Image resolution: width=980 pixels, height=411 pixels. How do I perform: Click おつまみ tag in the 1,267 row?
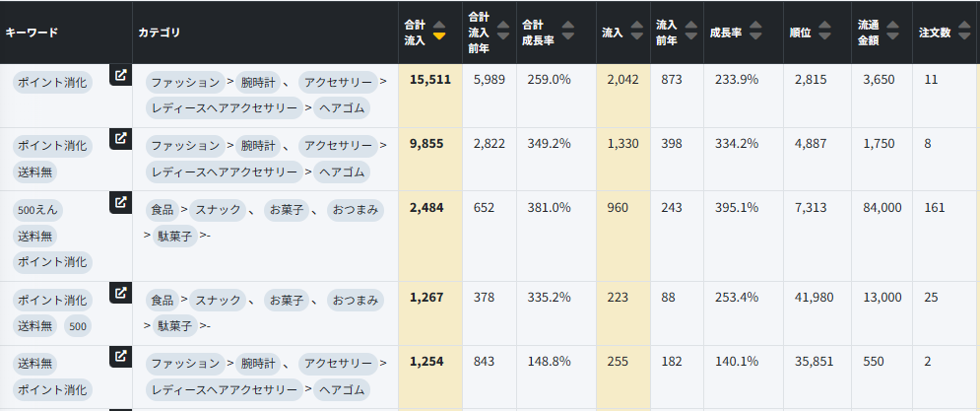click(355, 300)
